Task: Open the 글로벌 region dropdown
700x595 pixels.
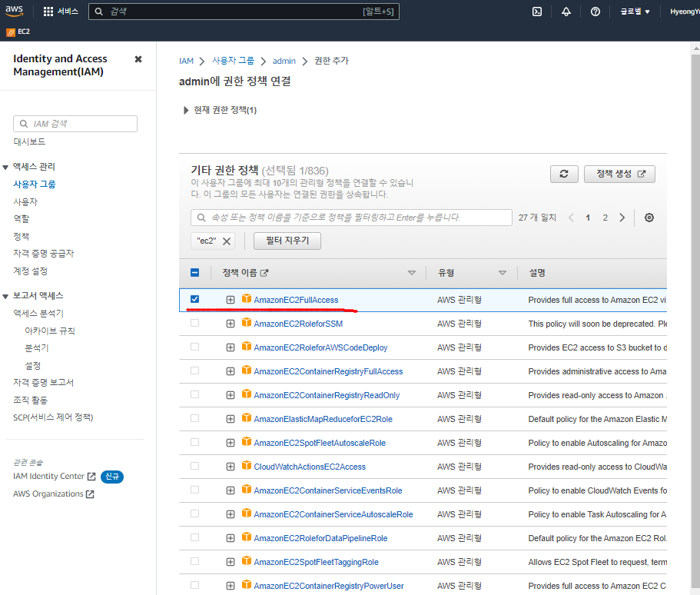Action: pyautogui.click(x=635, y=12)
